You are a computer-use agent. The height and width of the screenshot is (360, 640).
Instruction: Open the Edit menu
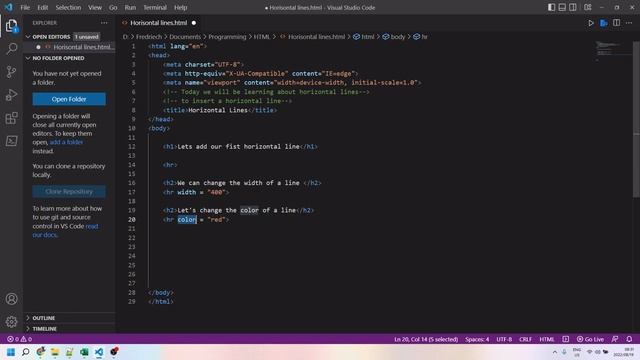[42, 7]
